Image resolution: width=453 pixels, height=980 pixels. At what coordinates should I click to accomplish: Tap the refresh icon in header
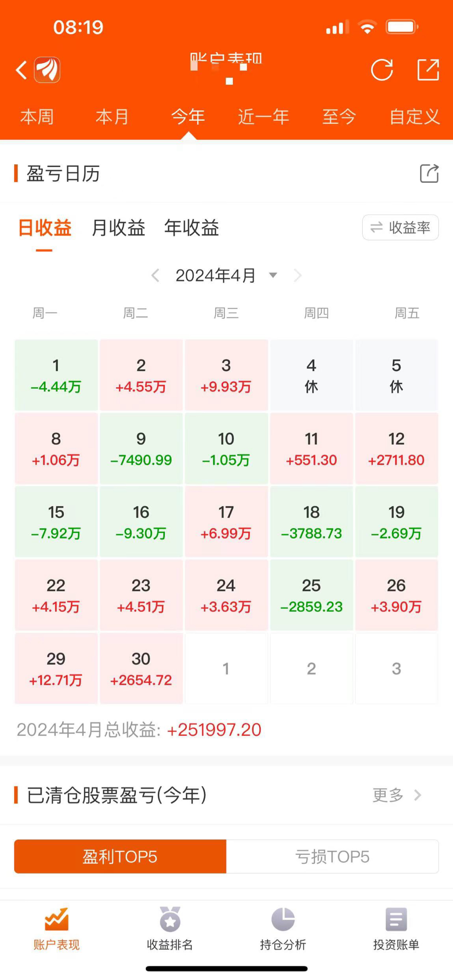point(382,70)
